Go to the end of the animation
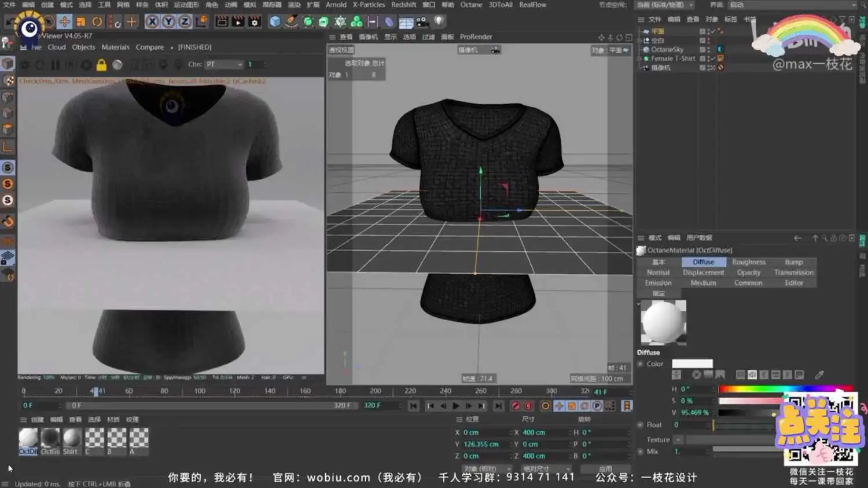Viewport: 868px width, 488px height. pos(498,406)
